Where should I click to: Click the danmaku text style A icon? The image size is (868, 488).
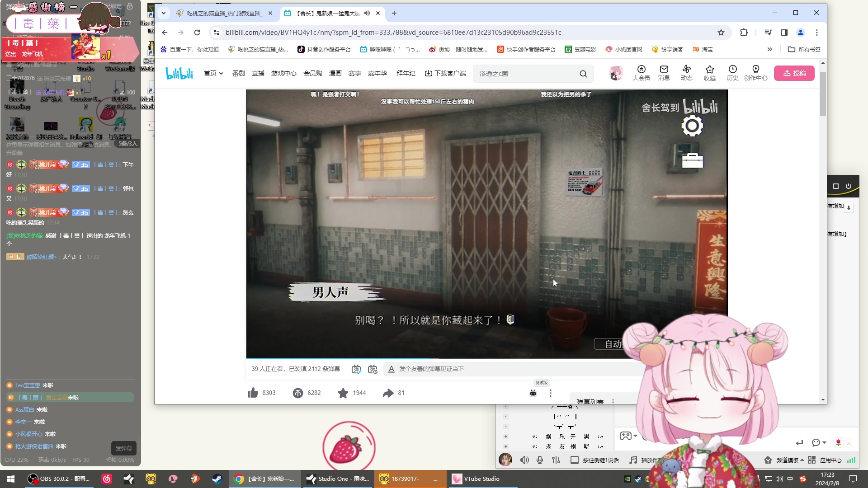392,369
